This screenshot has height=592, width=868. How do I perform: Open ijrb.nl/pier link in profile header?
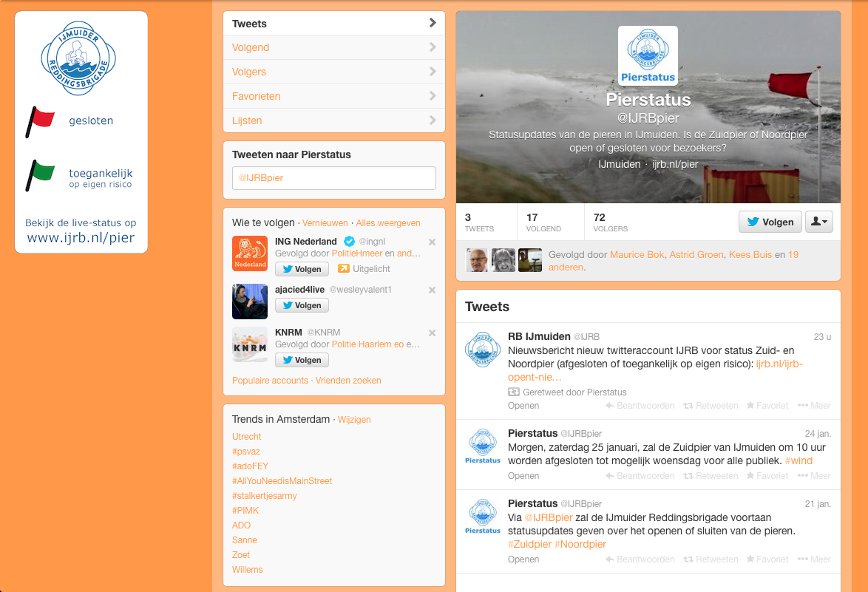pyautogui.click(x=675, y=164)
